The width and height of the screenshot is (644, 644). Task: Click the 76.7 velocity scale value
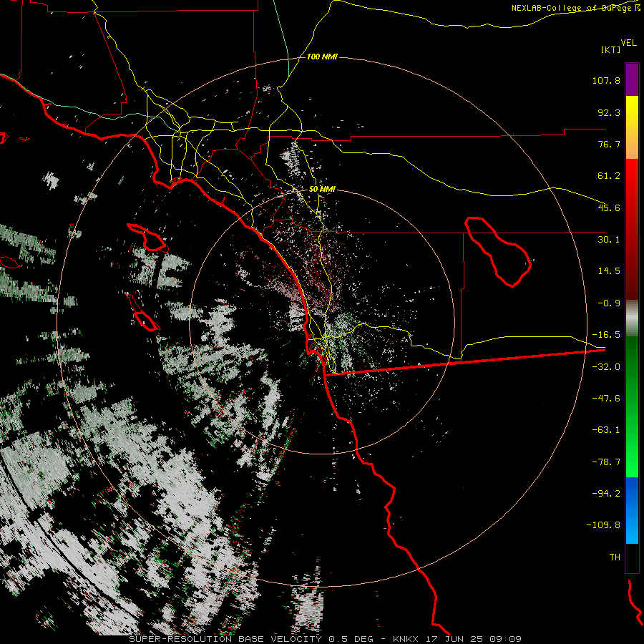609,144
